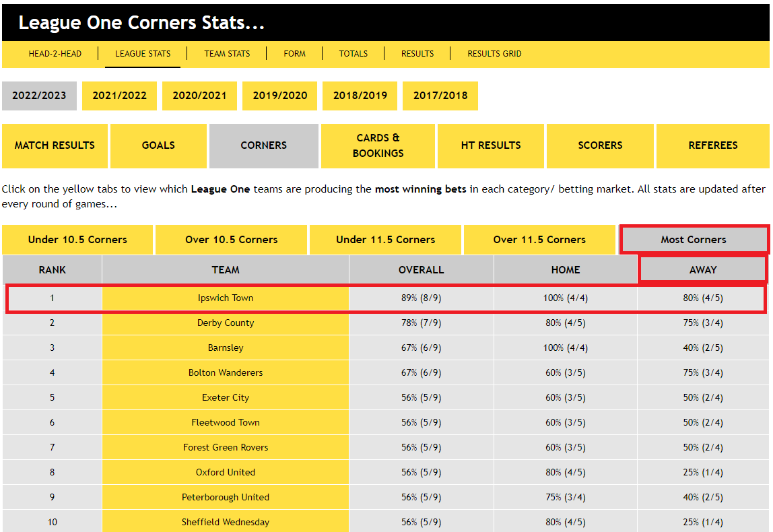773x532 pixels.
Task: Open the Sheffield Wednesday team link
Action: pos(226,522)
